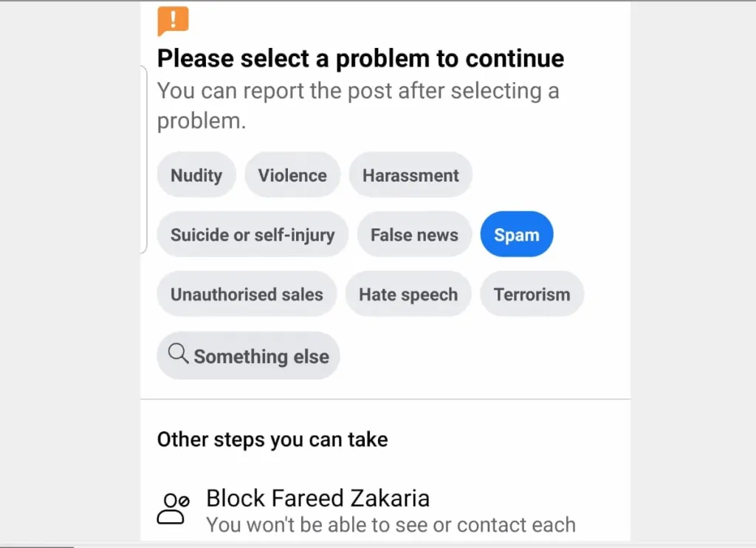The height and width of the screenshot is (548, 756).
Task: Select Suicide or self-injury
Action: 252,234
